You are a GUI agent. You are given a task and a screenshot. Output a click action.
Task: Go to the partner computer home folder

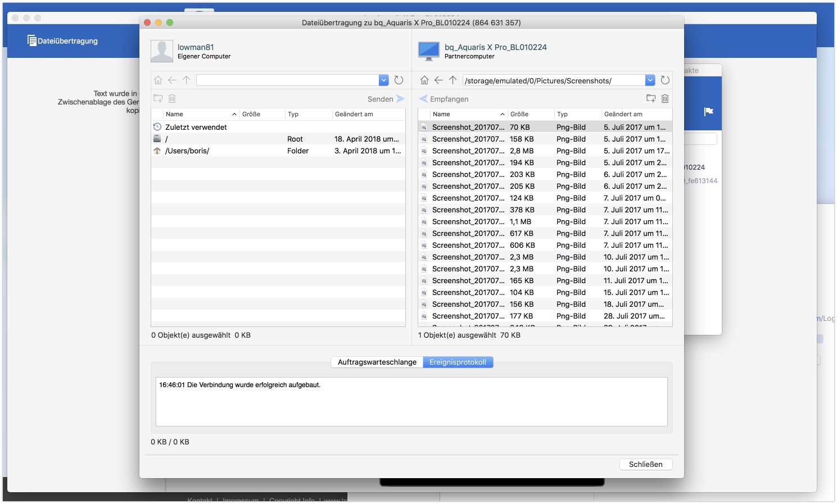(424, 80)
